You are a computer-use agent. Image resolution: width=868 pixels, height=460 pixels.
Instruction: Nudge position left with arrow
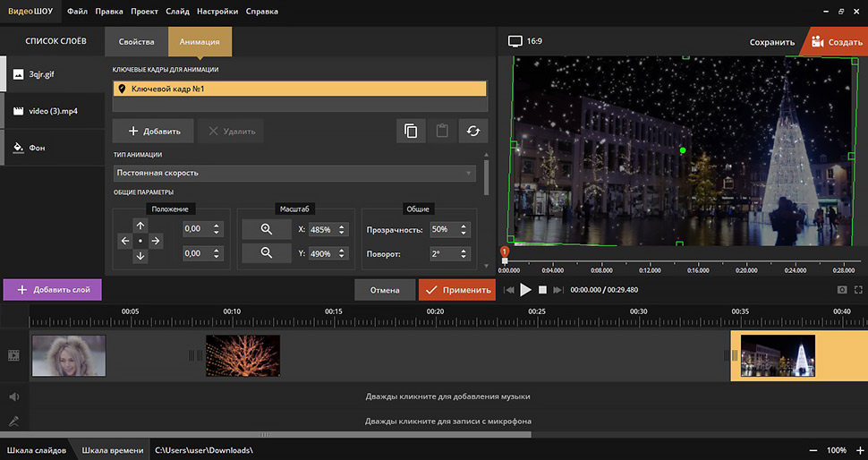pyautogui.click(x=125, y=241)
